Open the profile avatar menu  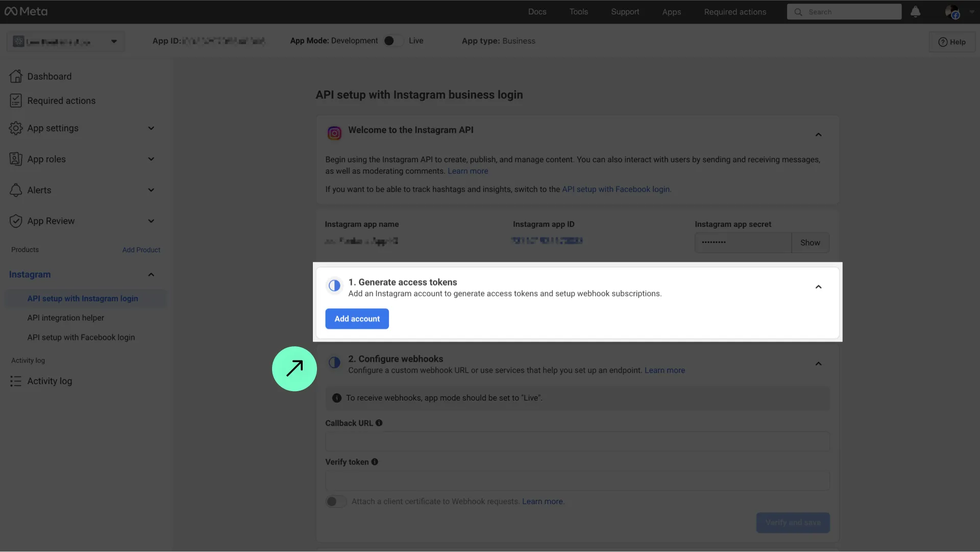(952, 12)
